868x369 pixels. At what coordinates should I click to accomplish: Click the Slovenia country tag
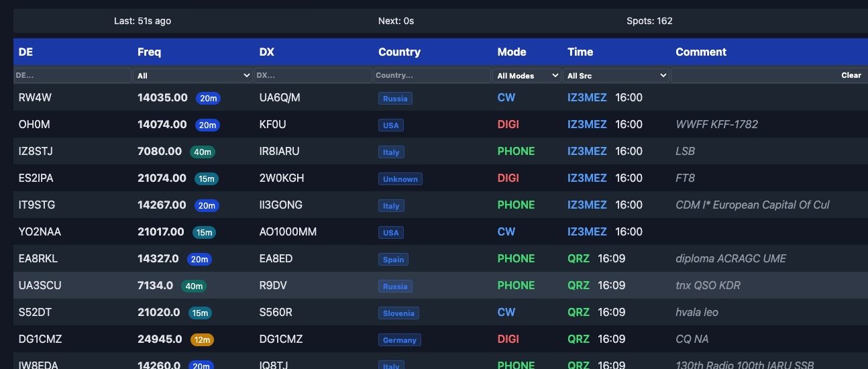(x=398, y=313)
